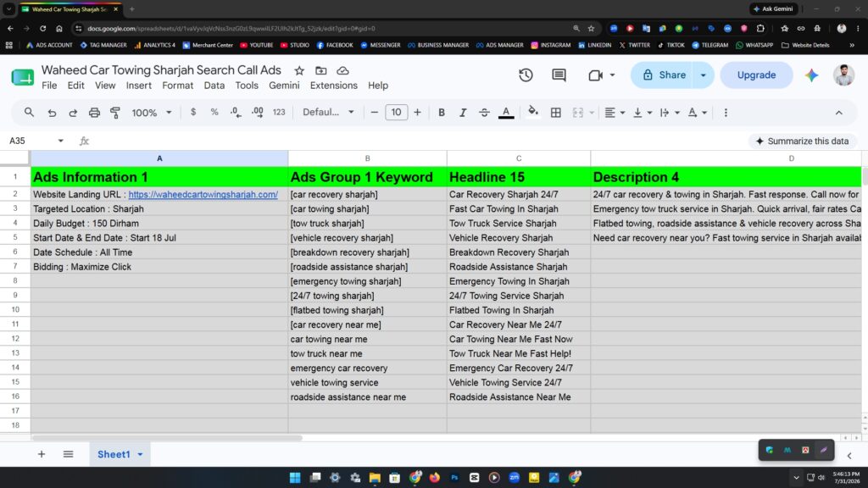
Task: Activate the paint format tool
Action: pyautogui.click(x=115, y=113)
